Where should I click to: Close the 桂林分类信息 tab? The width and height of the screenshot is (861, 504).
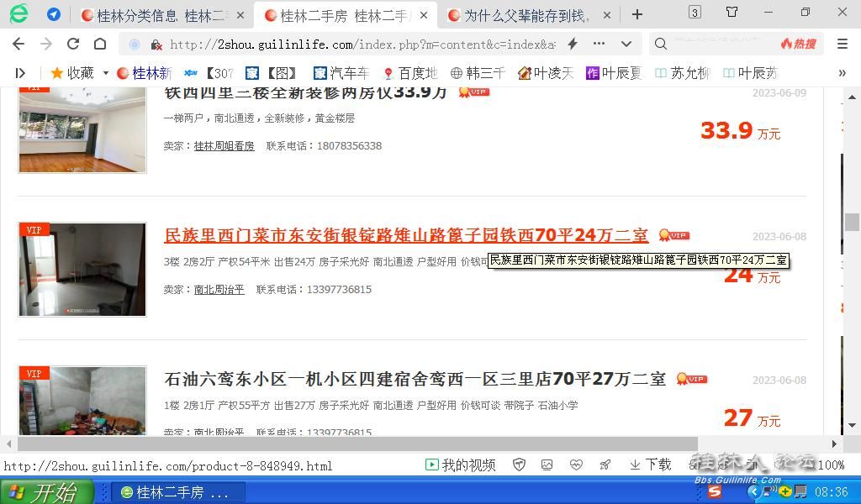click(x=240, y=15)
